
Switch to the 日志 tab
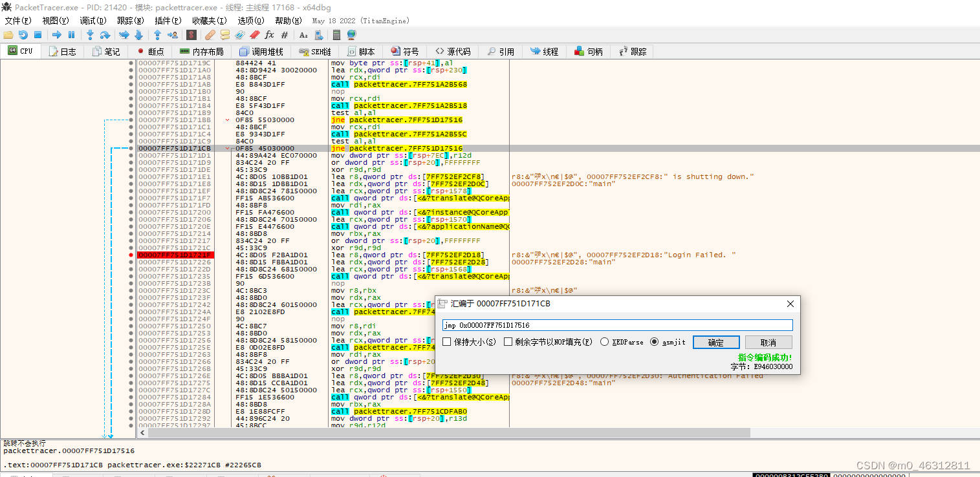[61, 51]
